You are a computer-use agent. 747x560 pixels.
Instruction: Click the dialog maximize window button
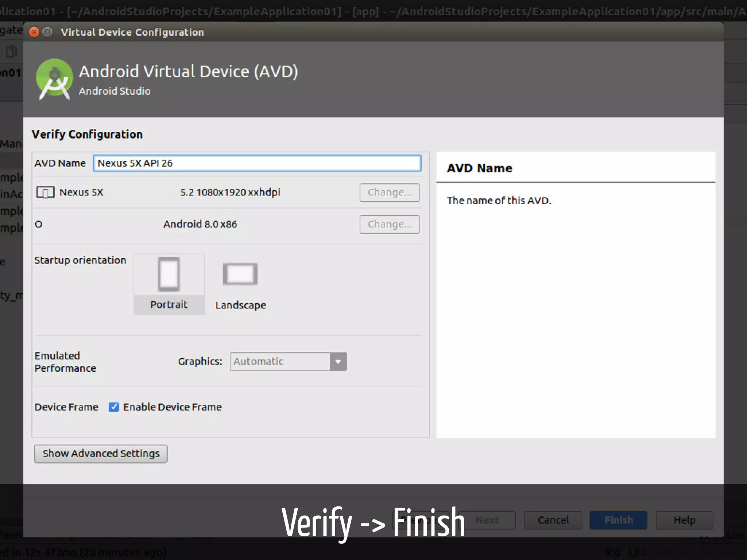tap(47, 32)
